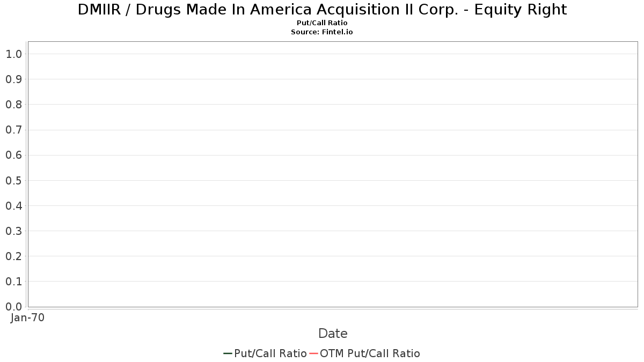Click the 0.7 y-axis label
Viewport: 644px width, 362px height.
point(13,130)
